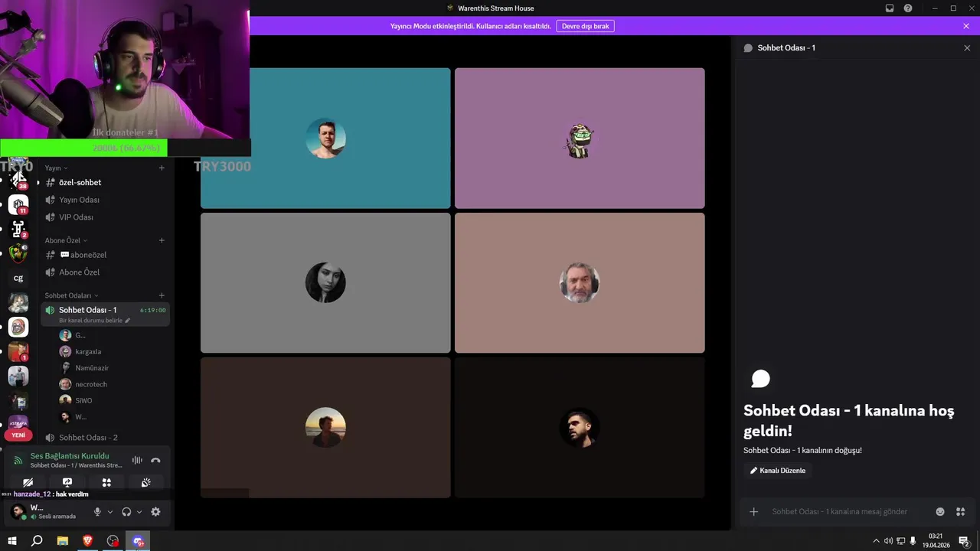Open the taskbar clock showing 03:21
The width and height of the screenshot is (980, 551).
click(936, 541)
